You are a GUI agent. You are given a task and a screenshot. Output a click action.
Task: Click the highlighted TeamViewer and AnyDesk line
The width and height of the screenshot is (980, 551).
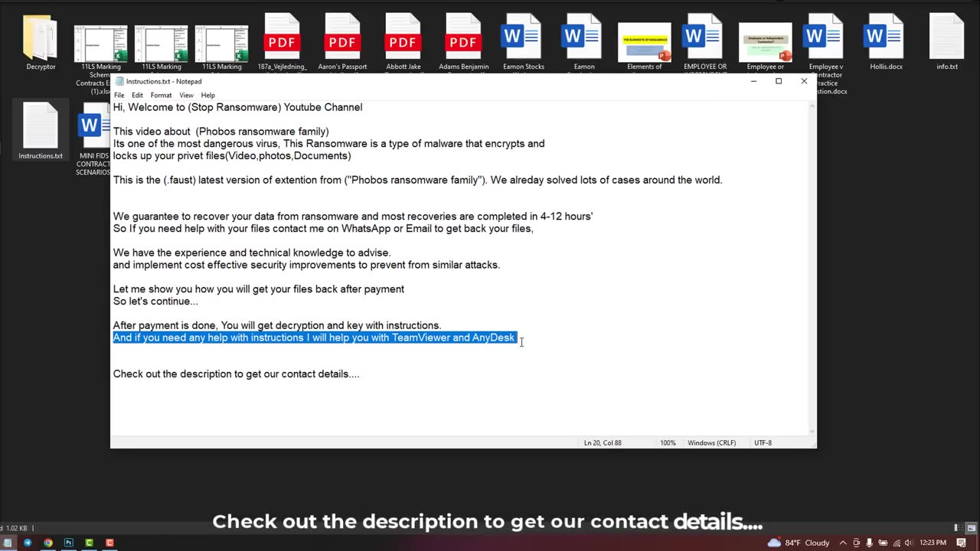pyautogui.click(x=314, y=337)
